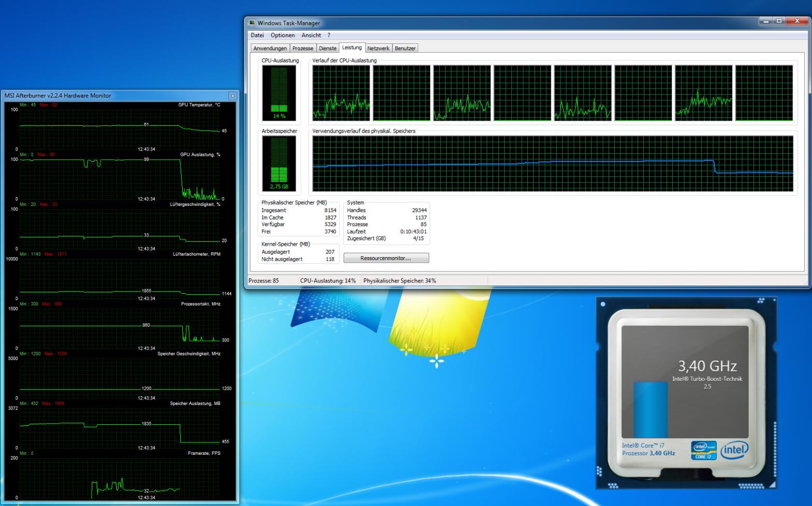Click the Arbeitsspeicher meter showing 2,75 GB
Viewport: 812px width, 506px height.
pos(279,163)
